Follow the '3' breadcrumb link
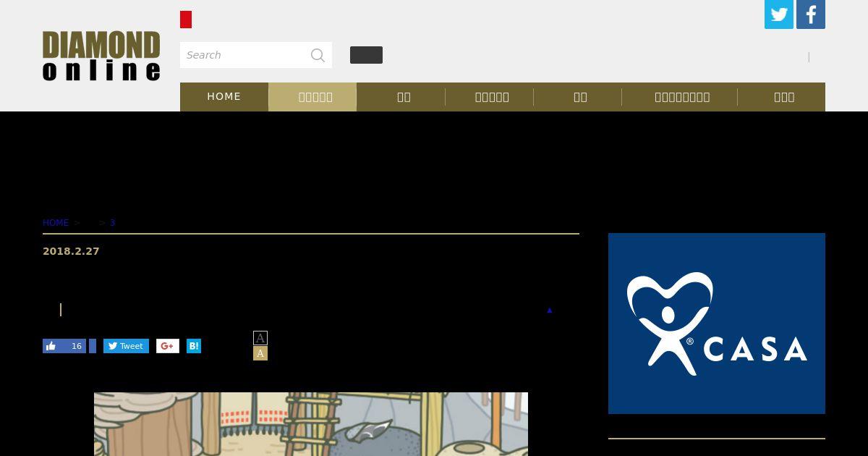The image size is (868, 456). point(112,223)
